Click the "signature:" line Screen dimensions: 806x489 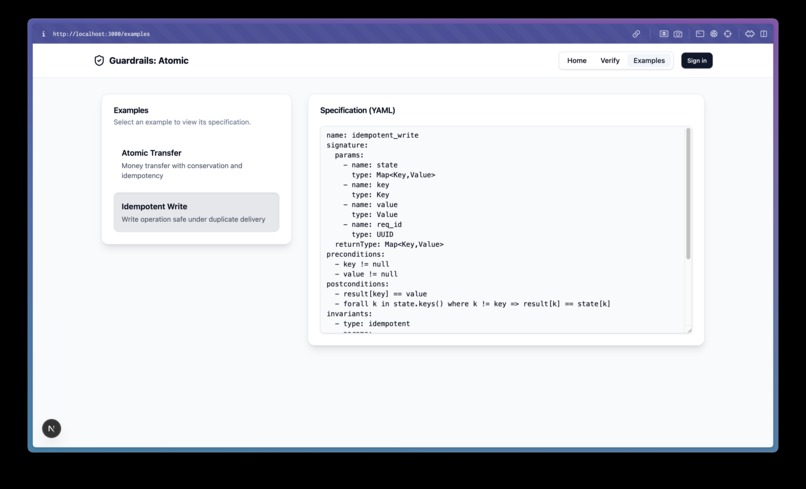347,145
